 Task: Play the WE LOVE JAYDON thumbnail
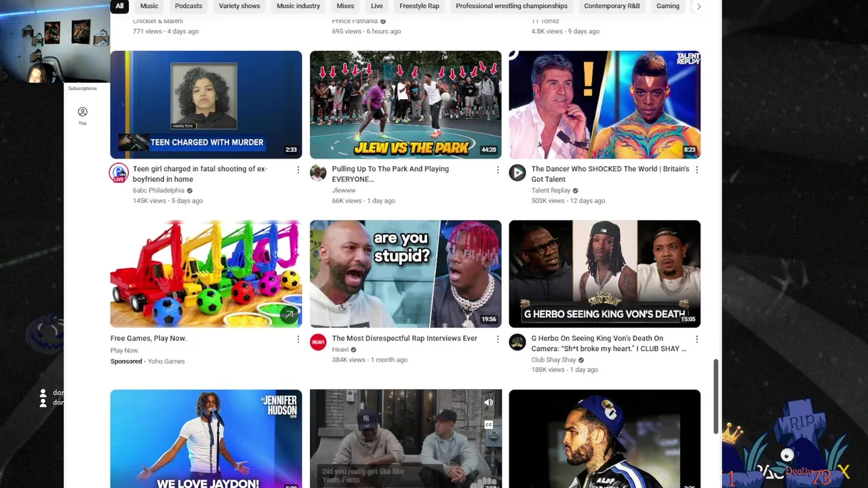point(206,439)
